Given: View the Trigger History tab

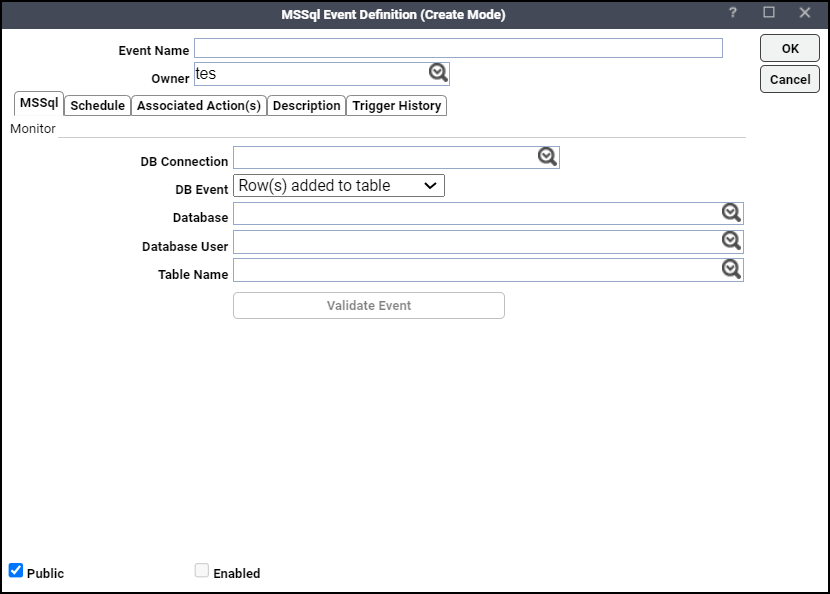Looking at the screenshot, I should pyautogui.click(x=396, y=105).
